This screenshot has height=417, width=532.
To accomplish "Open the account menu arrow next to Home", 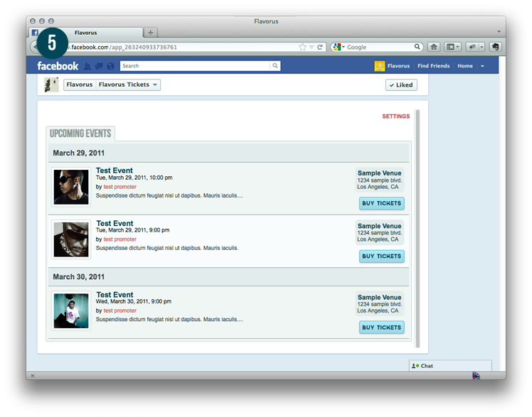I will click(x=482, y=66).
